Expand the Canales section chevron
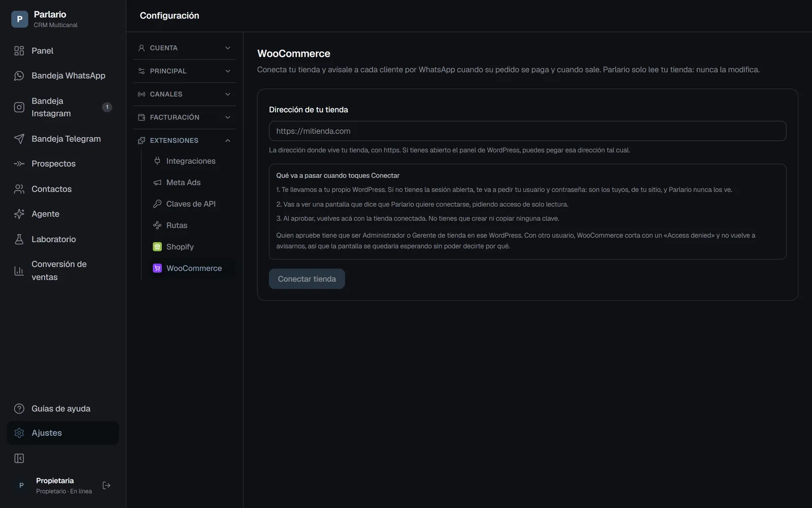Viewport: 812px width, 508px height. tap(228, 94)
